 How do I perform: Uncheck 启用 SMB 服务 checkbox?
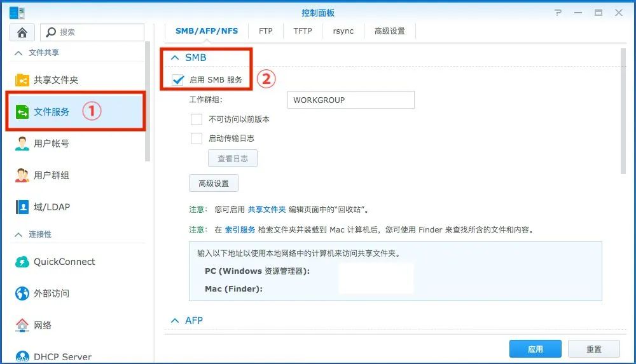177,79
